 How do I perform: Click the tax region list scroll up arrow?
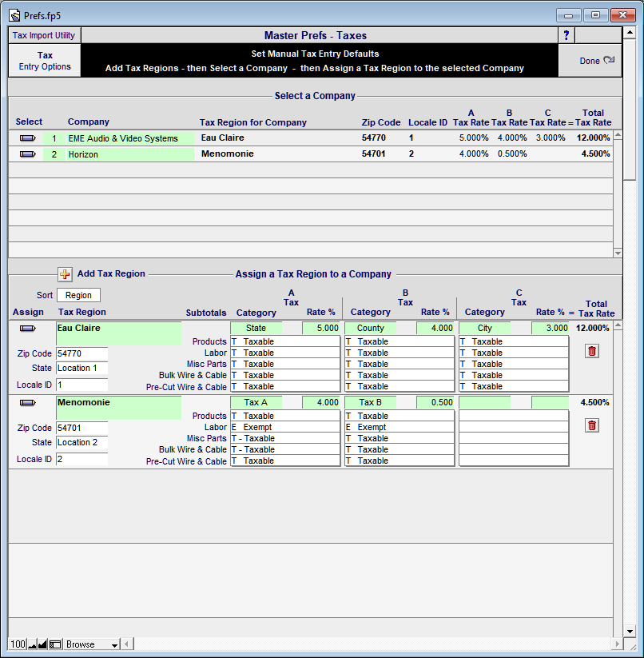(x=618, y=325)
